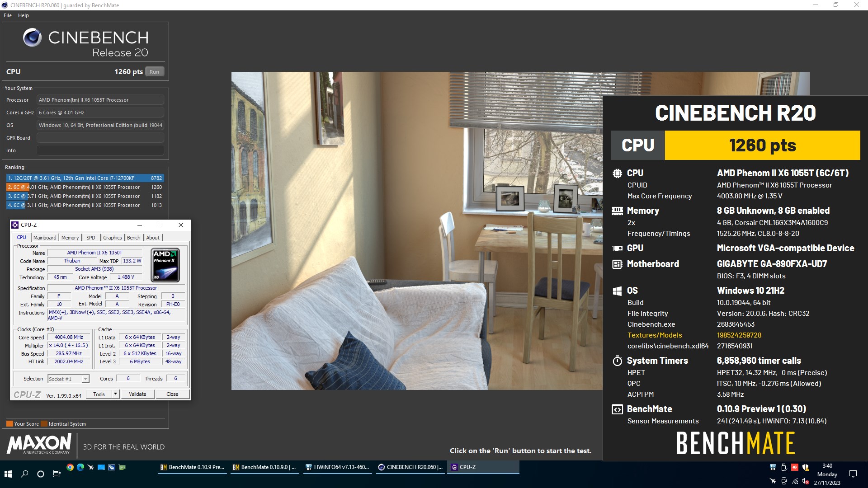The height and width of the screenshot is (488, 868).
Task: Switch to the Bench tab in CPU-Z
Action: pyautogui.click(x=133, y=238)
